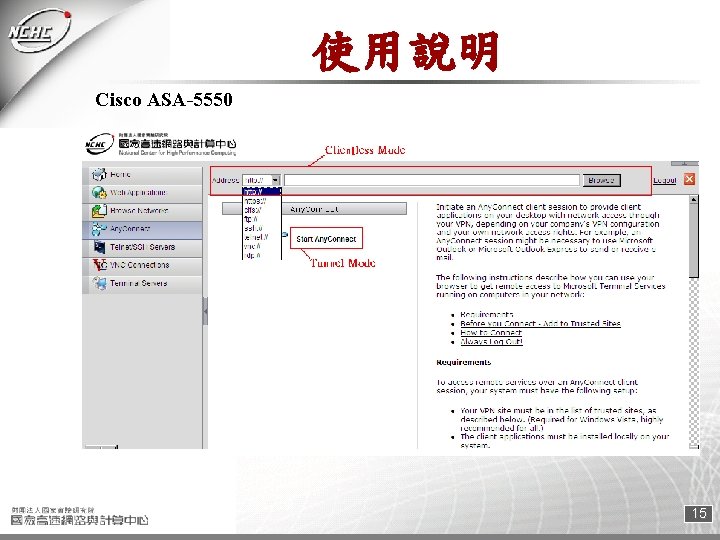
Task: Click the help pane vertical scrollbar thumb
Action: 693,241
